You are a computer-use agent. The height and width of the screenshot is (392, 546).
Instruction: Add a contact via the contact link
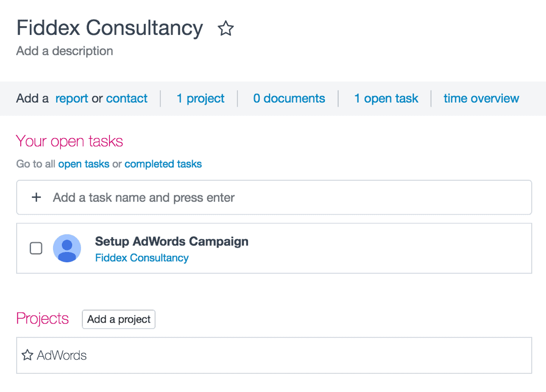(x=127, y=99)
